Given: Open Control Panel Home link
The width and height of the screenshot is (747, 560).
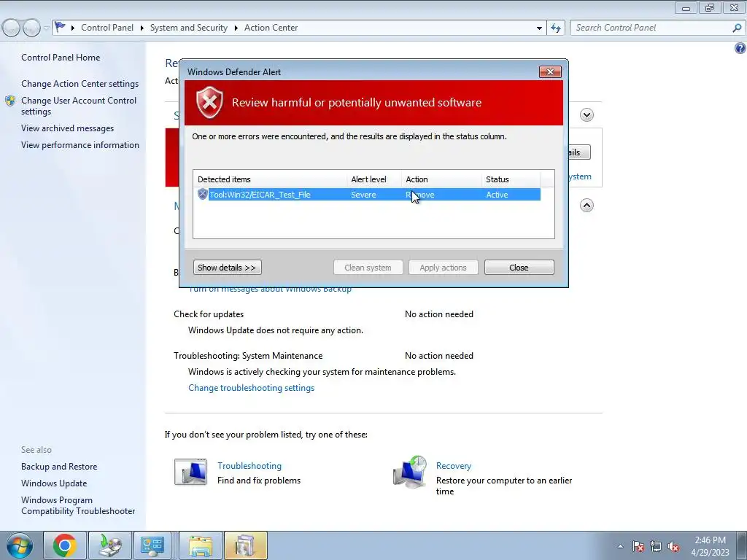Looking at the screenshot, I should point(61,58).
